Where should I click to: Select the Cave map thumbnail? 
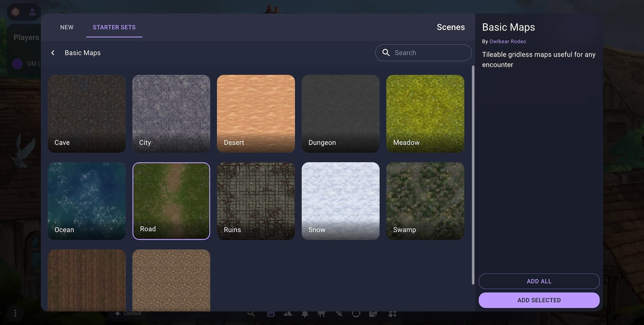point(87,114)
